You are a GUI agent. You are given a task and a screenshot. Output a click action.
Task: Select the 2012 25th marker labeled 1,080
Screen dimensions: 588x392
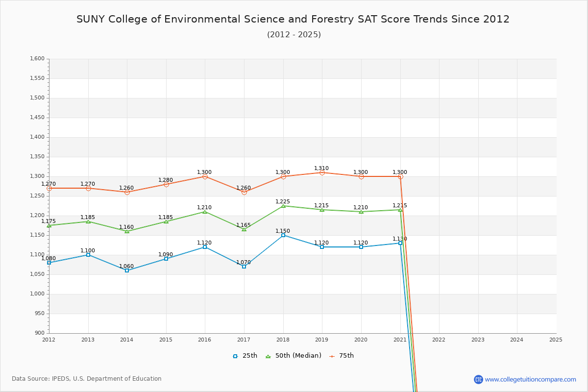point(49,263)
